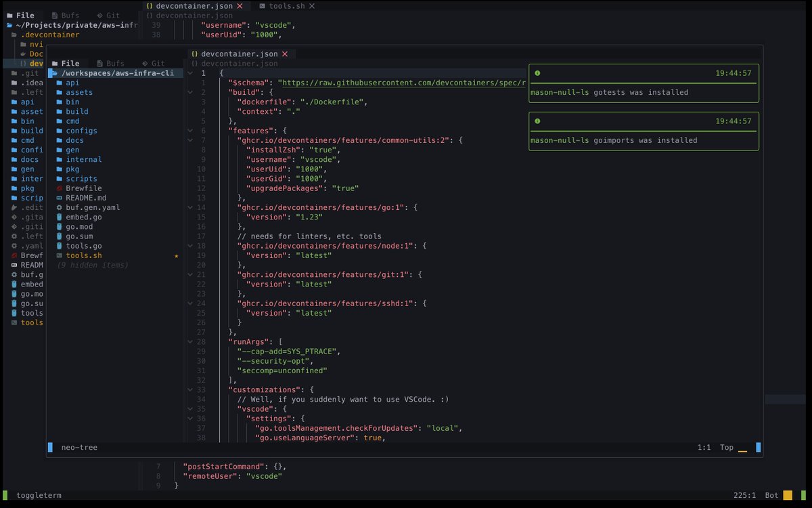Click the Brewfile red file icon

click(60, 188)
